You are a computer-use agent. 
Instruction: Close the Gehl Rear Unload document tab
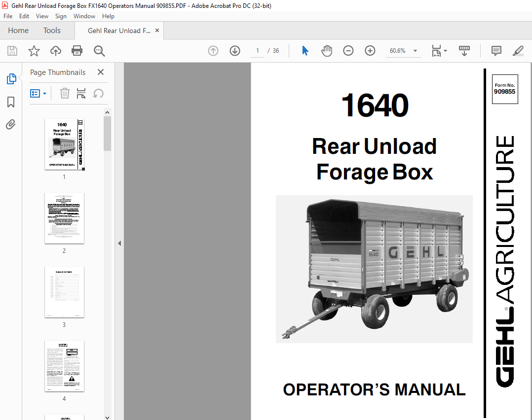pos(157,31)
